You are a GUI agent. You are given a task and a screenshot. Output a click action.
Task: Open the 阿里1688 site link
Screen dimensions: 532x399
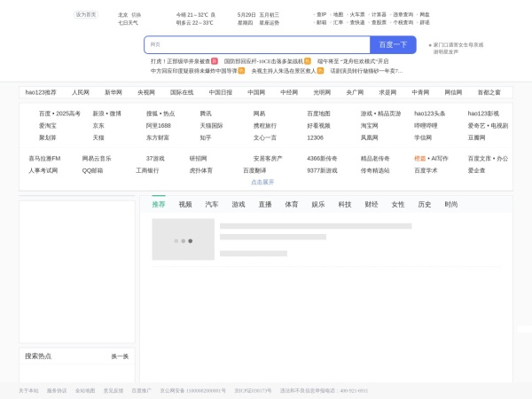159,126
